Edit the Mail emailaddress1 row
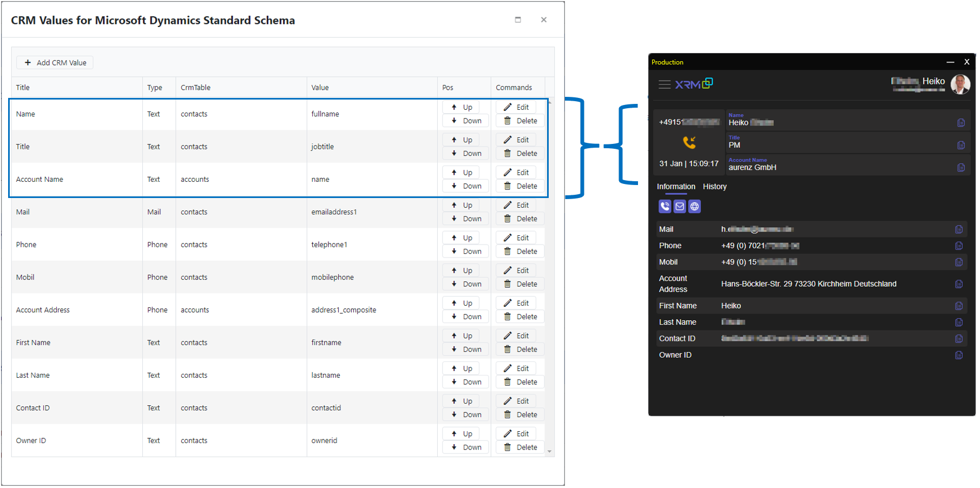Viewport: 980px width, 488px height. (516, 205)
